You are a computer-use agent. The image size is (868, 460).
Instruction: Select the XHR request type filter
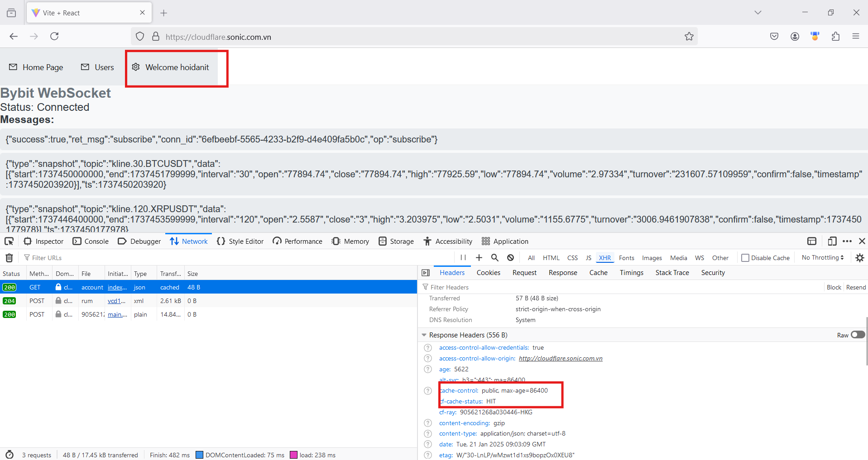(604, 258)
